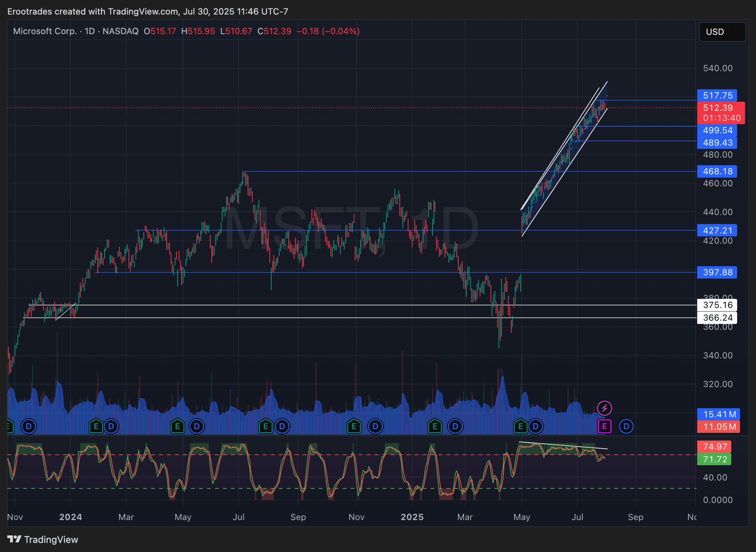The height and width of the screenshot is (552, 756).
Task: Click the open price O515.17 value
Action: [x=160, y=31]
